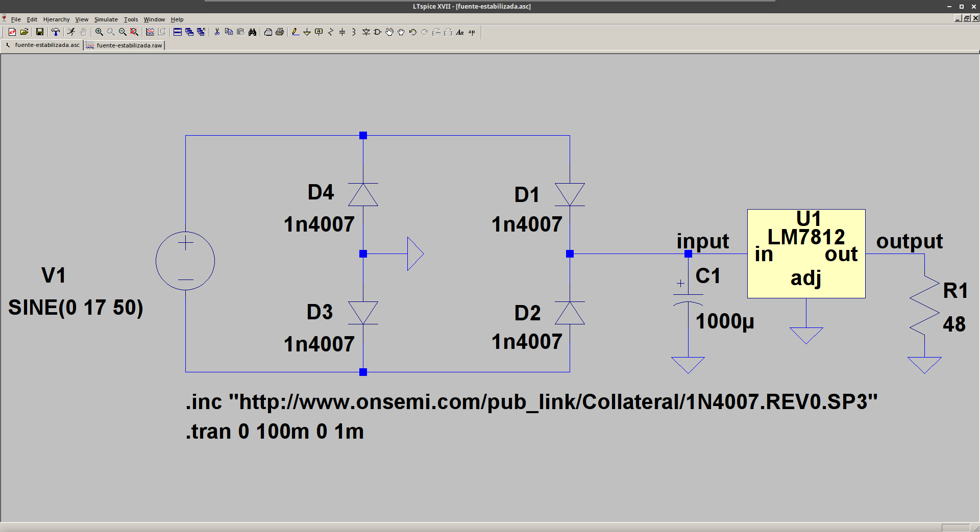Screen dimensions: 980x532
Task: Place a Ground symbol from toolbar
Action: pyautogui.click(x=307, y=32)
